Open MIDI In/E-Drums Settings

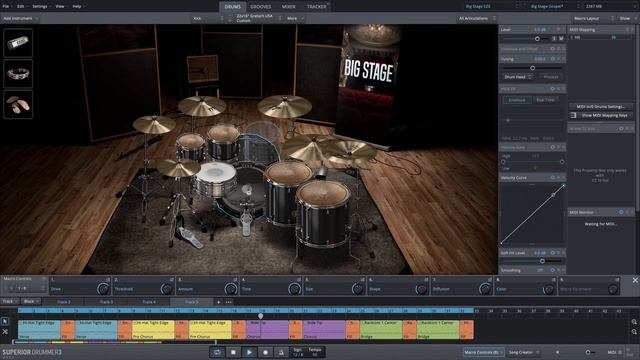pyautogui.click(x=601, y=107)
